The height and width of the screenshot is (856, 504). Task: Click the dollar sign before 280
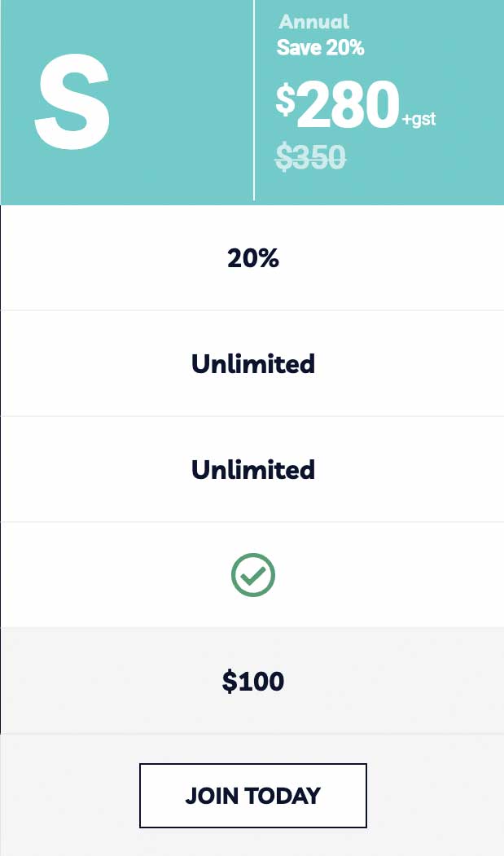[x=286, y=101]
